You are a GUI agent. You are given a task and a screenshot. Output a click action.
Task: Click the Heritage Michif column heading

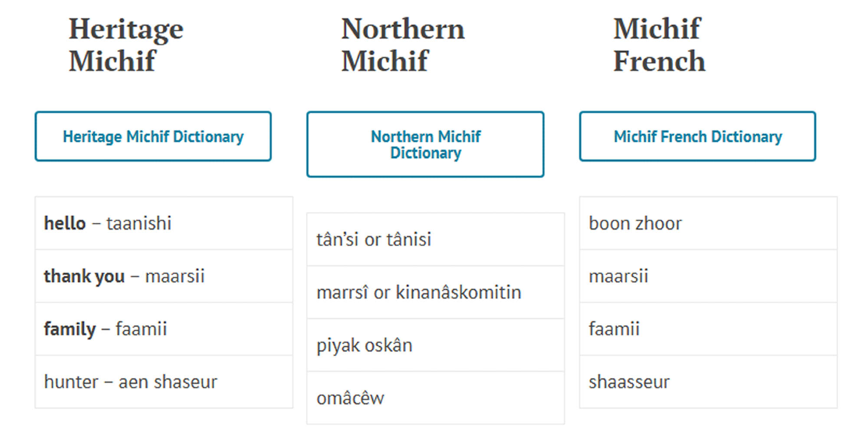click(x=126, y=44)
